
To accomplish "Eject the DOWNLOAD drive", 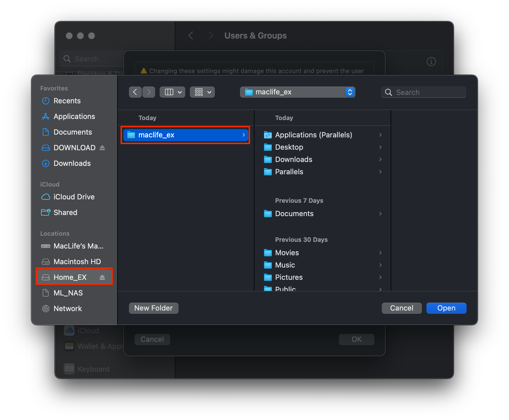I will tap(102, 148).
